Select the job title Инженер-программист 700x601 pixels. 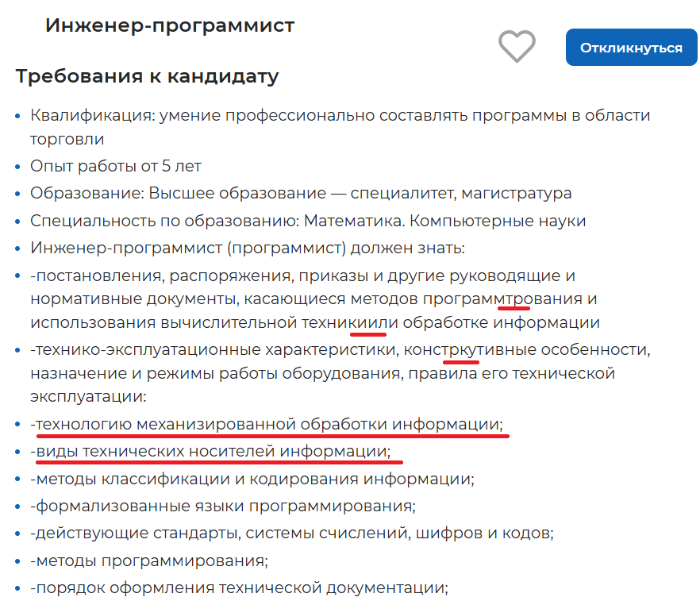click(x=170, y=25)
